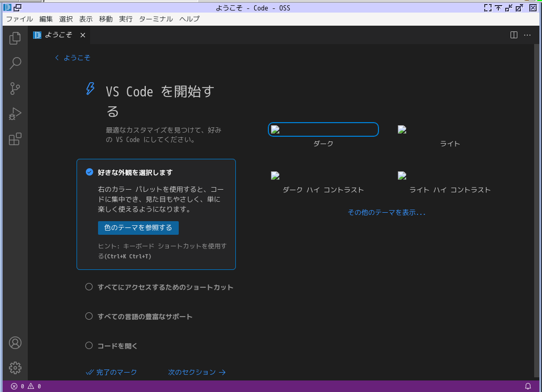The image size is (542, 392).
Task: Open the Search view in activity bar
Action: 15,63
